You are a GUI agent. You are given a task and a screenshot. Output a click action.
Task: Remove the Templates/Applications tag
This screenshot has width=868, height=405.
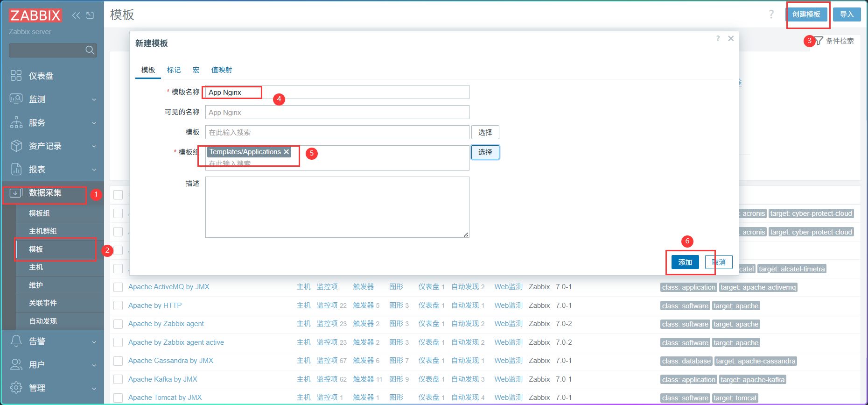286,152
